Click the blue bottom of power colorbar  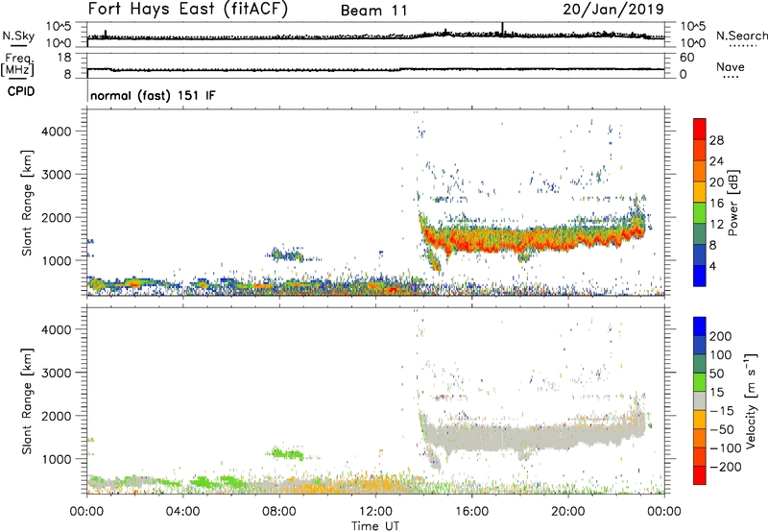700,276
